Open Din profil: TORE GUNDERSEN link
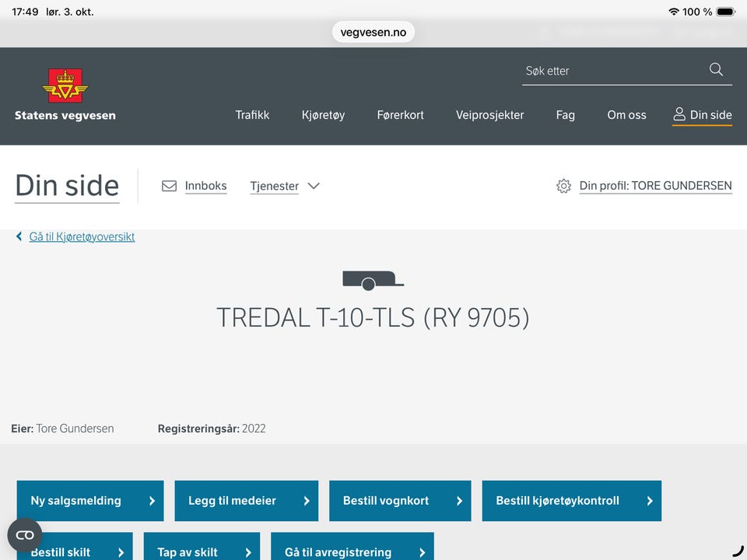Screen dimensions: 747x560 [x=655, y=186]
